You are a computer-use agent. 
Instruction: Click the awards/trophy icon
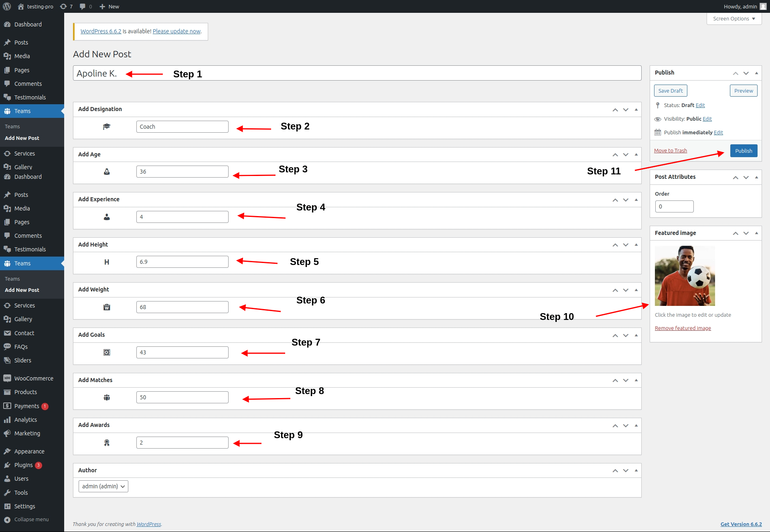tap(107, 443)
